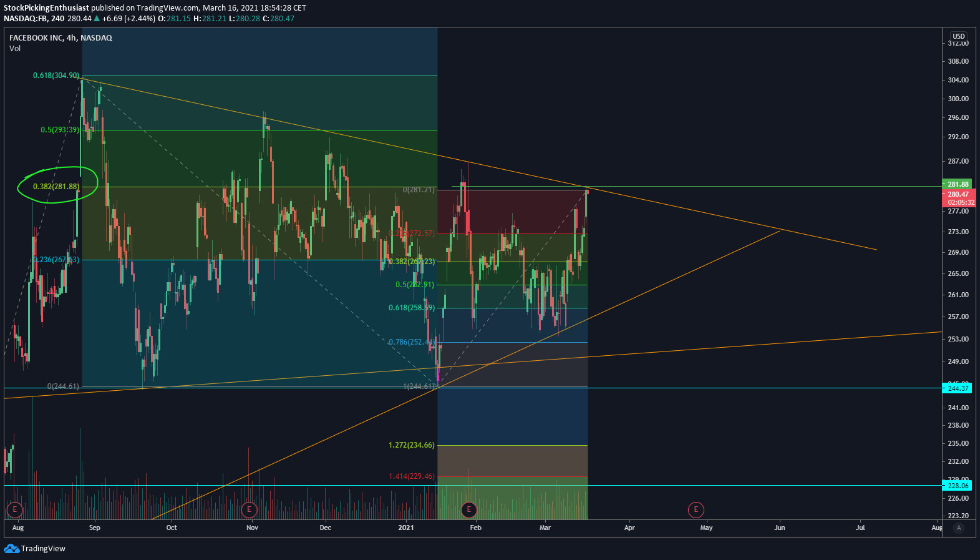Click the 1.272(234.66) Fibonacci extension label
The image size is (980, 560).
coord(412,445)
